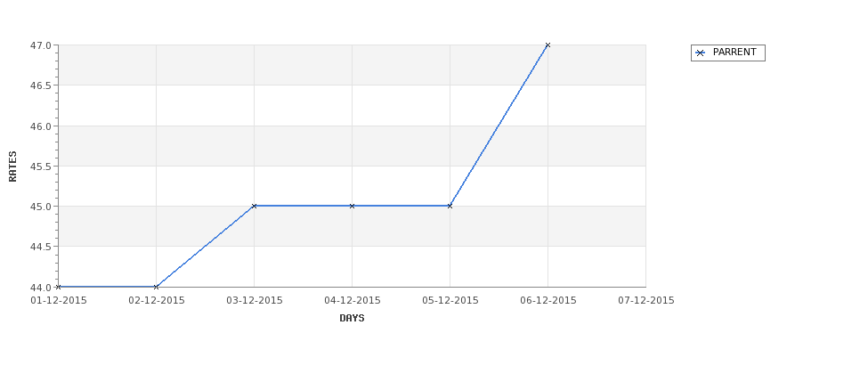Click the PARRENT legend label
This screenshot has height=382, width=868.
pyautogui.click(x=734, y=52)
